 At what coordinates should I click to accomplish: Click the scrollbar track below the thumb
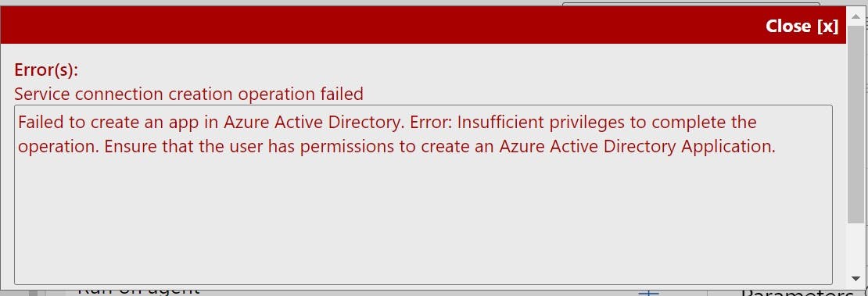coord(856,247)
